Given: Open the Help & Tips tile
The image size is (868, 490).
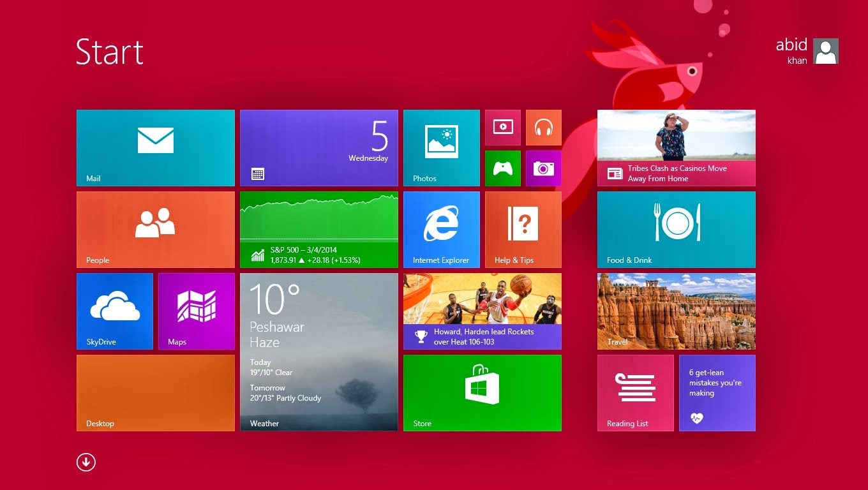Looking at the screenshot, I should tap(523, 230).
